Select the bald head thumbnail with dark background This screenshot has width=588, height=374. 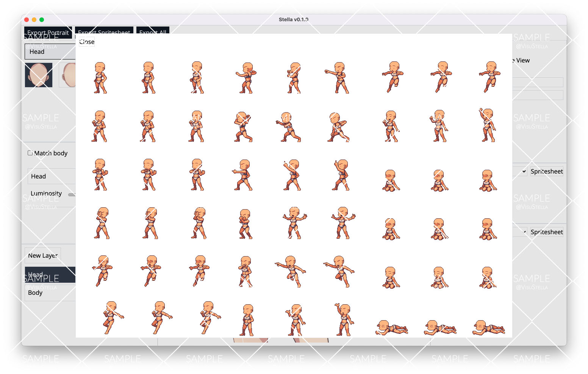[39, 75]
